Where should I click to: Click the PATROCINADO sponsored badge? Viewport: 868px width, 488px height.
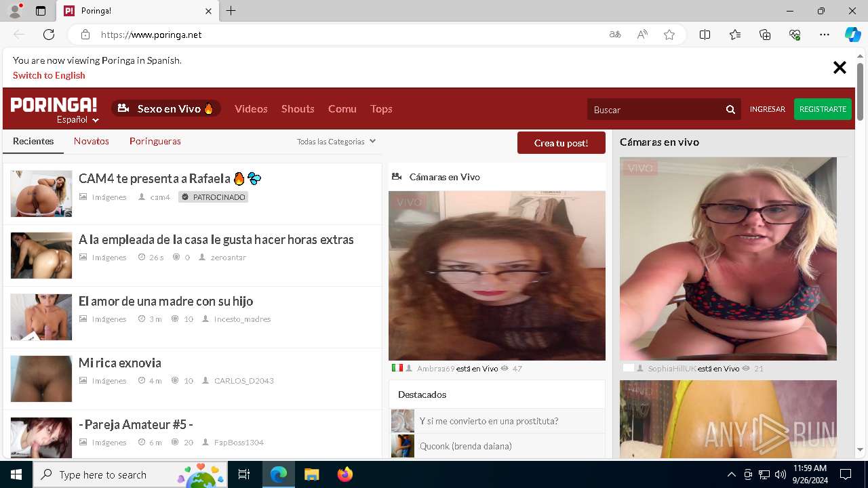coord(214,197)
